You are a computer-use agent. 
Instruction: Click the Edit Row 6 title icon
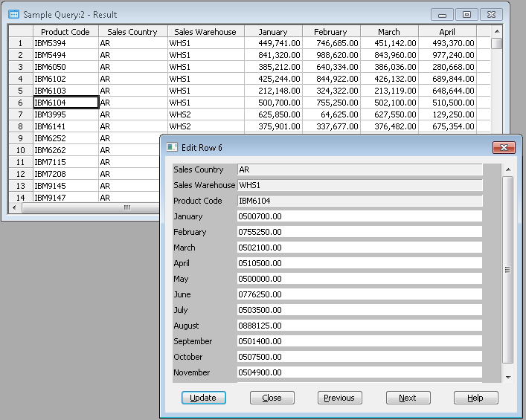pos(172,147)
